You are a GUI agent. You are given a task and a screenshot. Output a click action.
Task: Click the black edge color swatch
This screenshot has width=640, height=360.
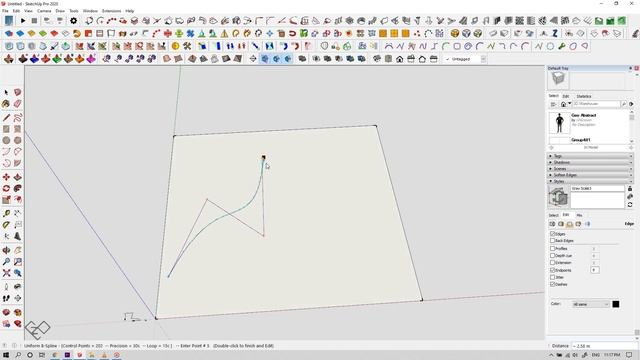(x=616, y=304)
